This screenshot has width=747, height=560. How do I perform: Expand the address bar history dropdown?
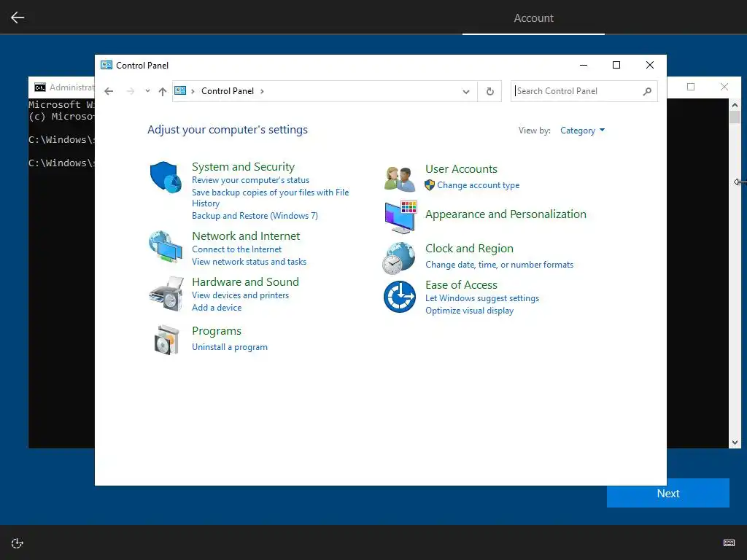click(466, 91)
